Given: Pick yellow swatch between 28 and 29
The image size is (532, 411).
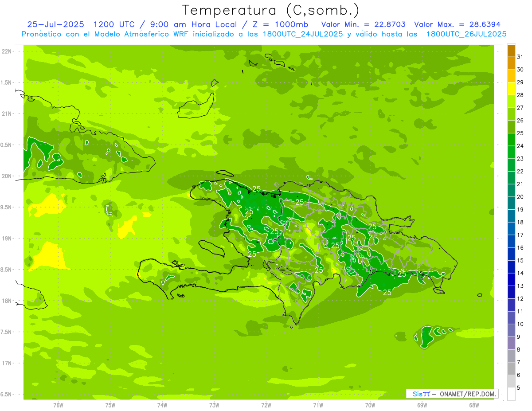Looking at the screenshot, I should (x=511, y=89).
